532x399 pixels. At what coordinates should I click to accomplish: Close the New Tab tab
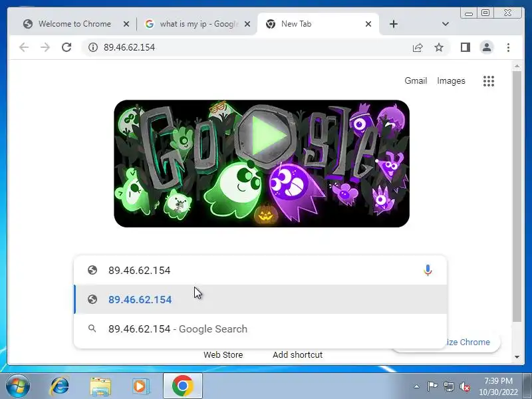pos(368,24)
